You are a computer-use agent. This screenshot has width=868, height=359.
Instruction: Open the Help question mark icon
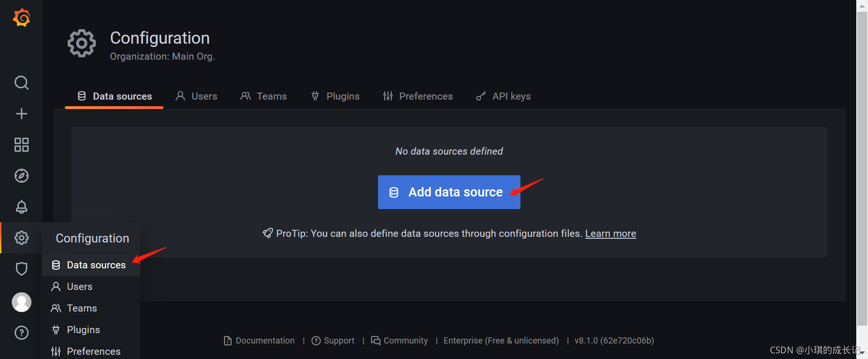pyautogui.click(x=22, y=333)
